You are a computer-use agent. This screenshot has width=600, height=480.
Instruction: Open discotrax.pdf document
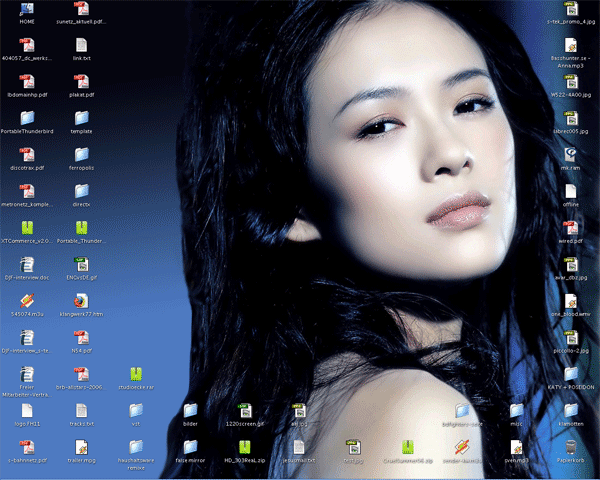point(27,155)
